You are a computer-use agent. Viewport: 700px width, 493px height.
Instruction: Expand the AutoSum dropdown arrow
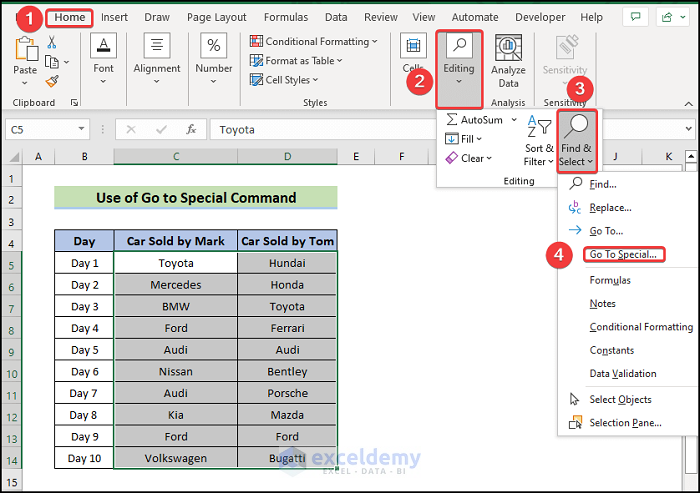pos(514,120)
